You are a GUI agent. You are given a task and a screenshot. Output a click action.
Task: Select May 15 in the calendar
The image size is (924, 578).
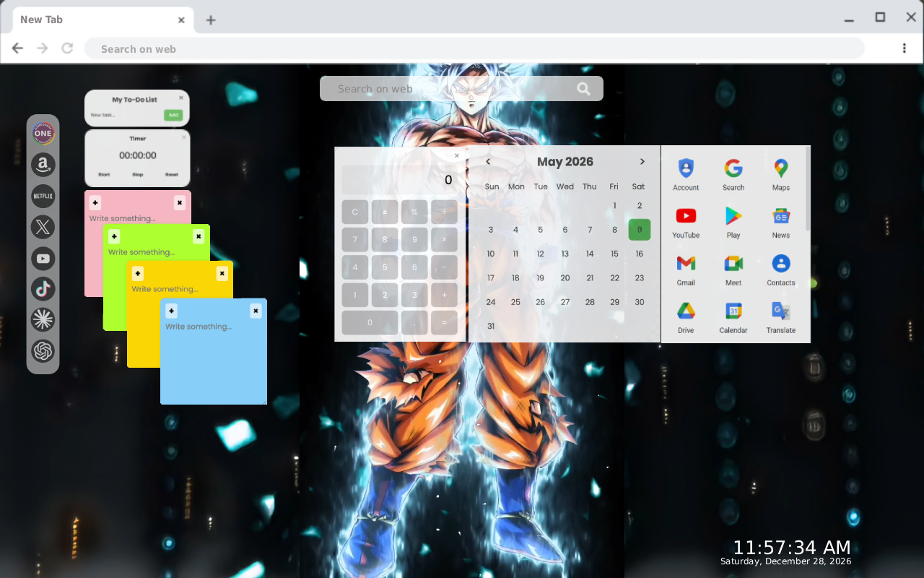[x=614, y=254]
